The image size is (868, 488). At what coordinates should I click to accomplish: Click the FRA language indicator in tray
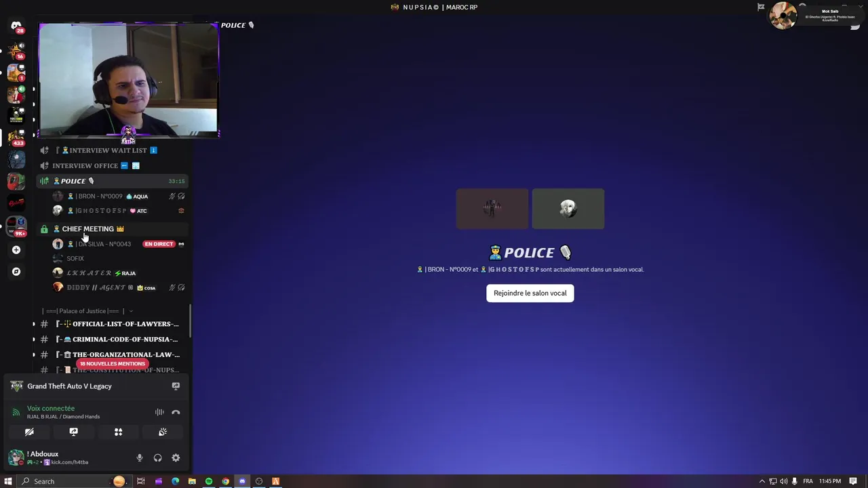(x=807, y=481)
